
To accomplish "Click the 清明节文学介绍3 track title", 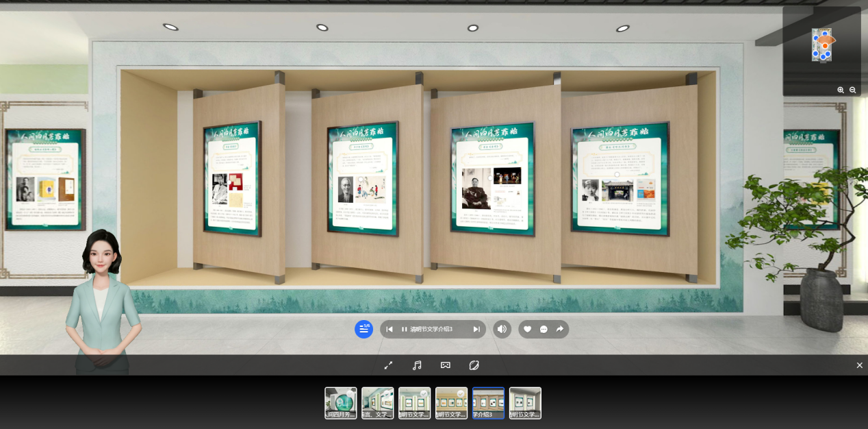I will 431,329.
